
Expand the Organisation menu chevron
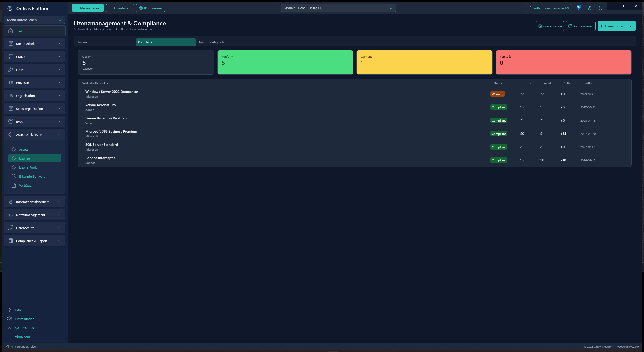(59, 95)
